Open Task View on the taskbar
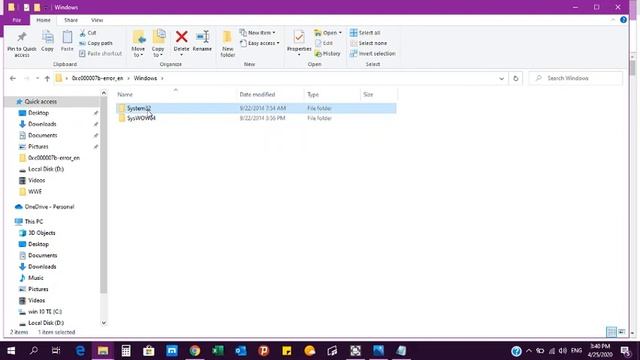This screenshot has width=640, height=360. coord(56,351)
